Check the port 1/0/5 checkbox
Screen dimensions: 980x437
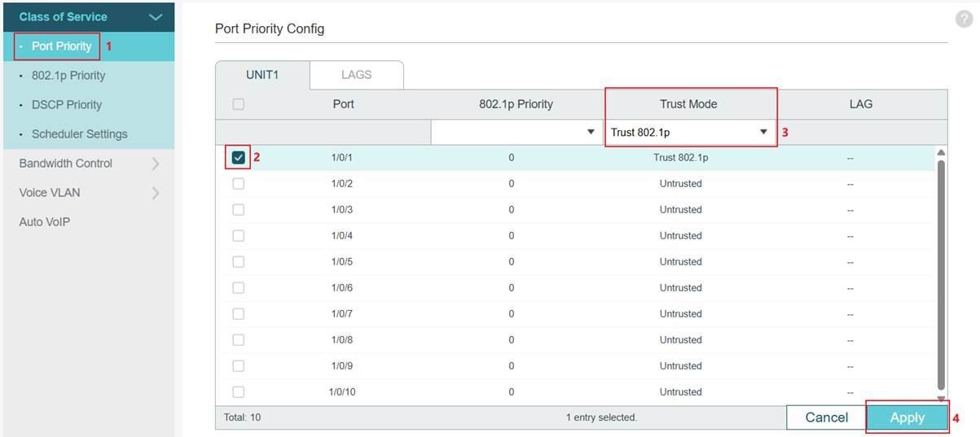tap(238, 262)
